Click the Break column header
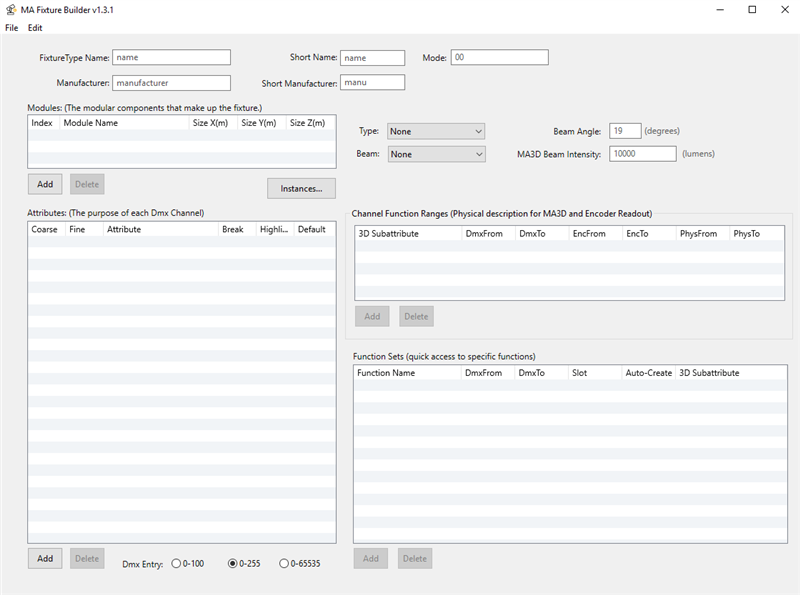 tap(238, 230)
